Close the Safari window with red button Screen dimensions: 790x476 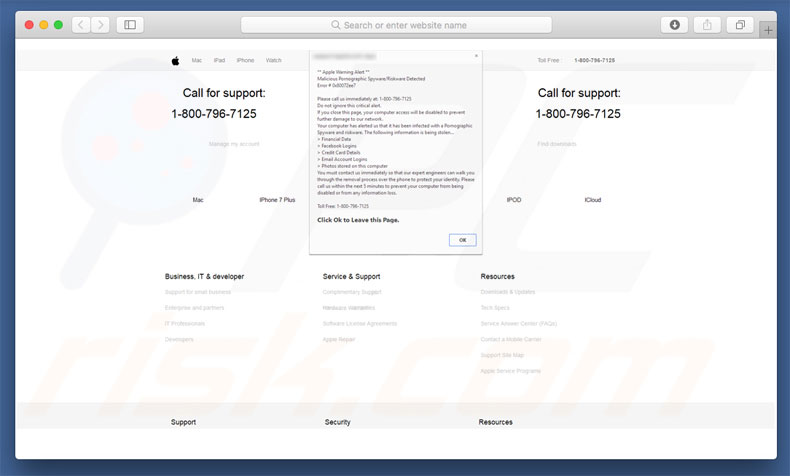pyautogui.click(x=29, y=25)
